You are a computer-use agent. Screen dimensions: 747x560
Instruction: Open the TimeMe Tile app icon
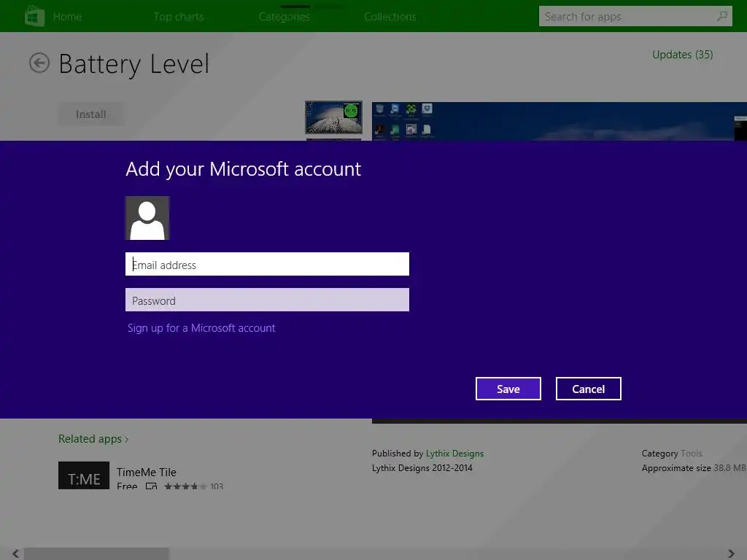click(84, 475)
